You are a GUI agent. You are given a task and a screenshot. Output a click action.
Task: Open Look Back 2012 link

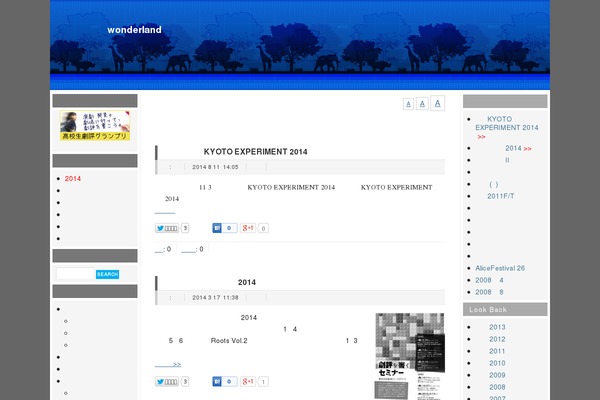497,339
